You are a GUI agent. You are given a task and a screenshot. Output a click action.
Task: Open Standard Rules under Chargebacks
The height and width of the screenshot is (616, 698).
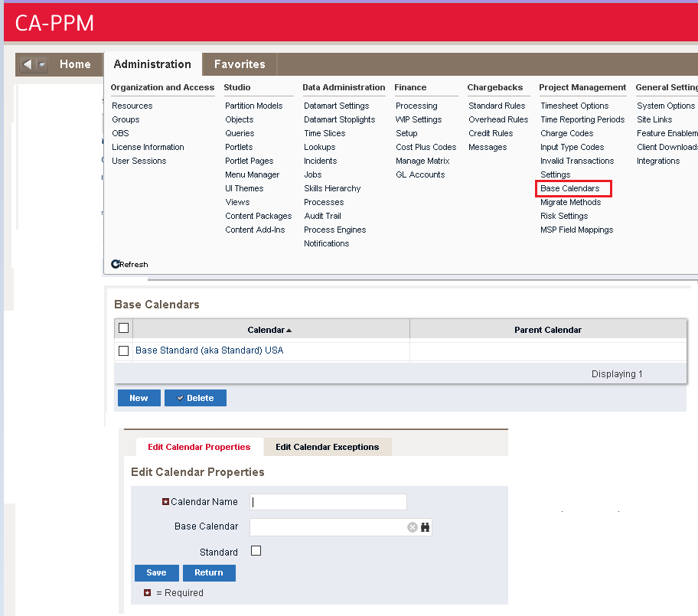[497, 106]
